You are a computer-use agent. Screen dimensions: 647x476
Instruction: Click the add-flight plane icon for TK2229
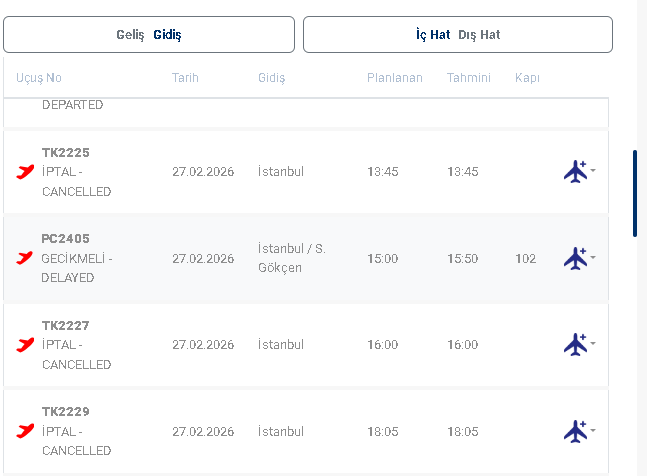(x=575, y=431)
